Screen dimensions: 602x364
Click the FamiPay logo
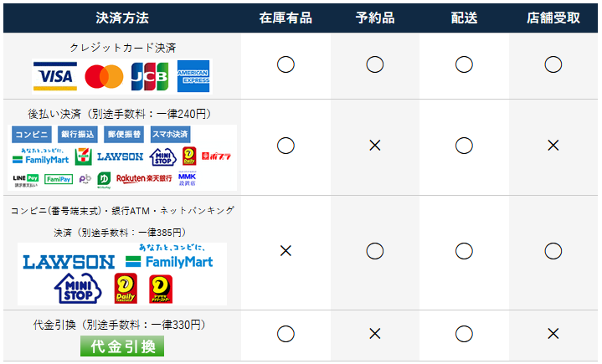click(59, 179)
